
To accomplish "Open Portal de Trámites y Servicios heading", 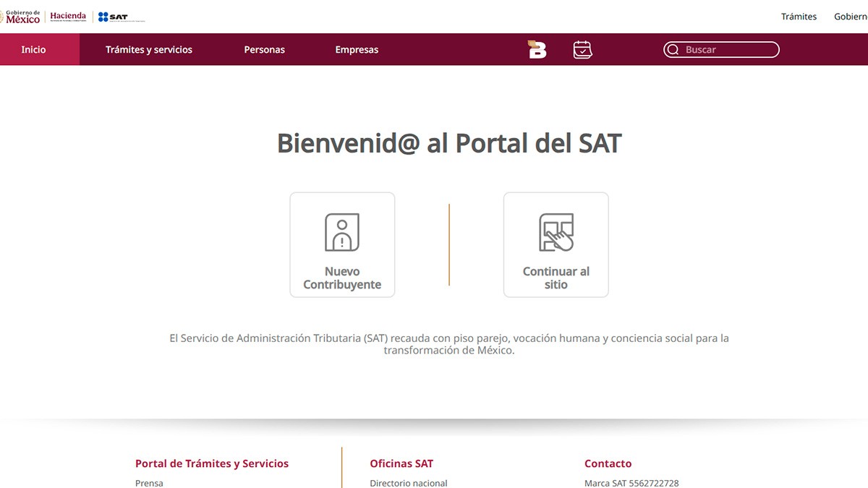I will 211,463.
